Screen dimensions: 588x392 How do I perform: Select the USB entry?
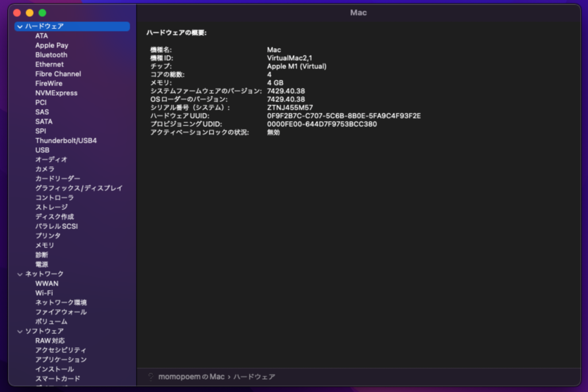(x=42, y=150)
